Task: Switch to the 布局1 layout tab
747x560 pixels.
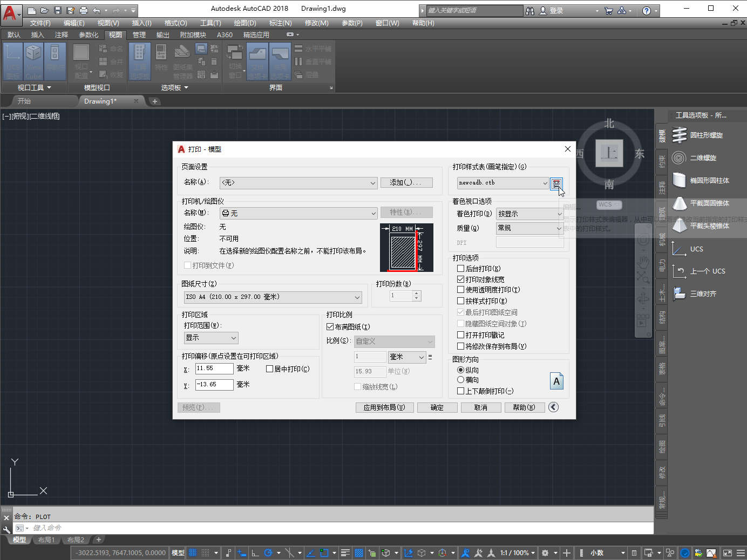Action: 46,539
